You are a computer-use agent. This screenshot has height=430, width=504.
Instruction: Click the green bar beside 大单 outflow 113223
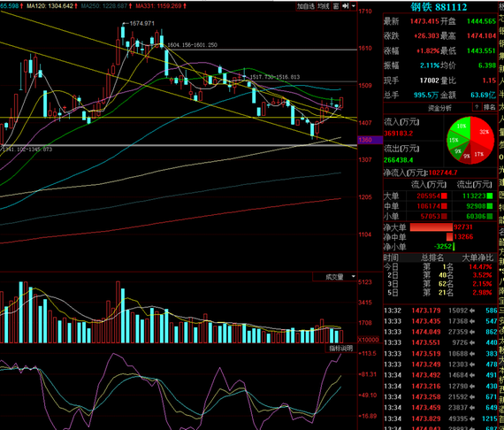(490, 196)
